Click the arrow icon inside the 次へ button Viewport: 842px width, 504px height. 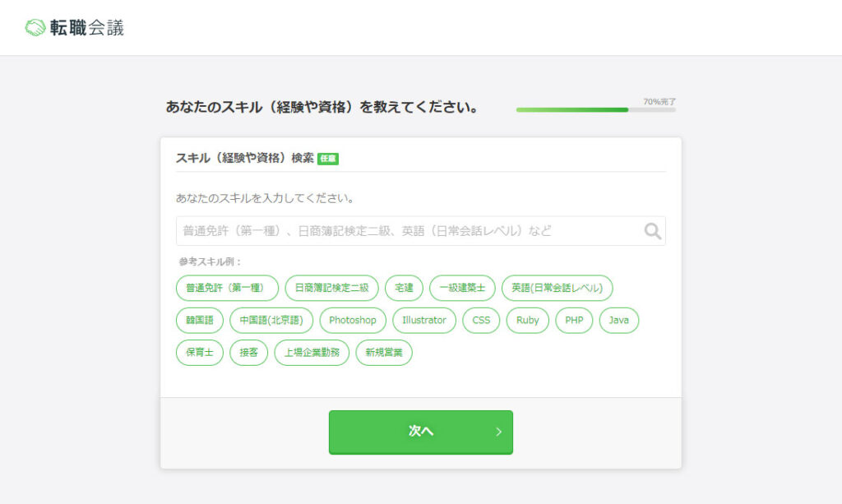tap(500, 432)
